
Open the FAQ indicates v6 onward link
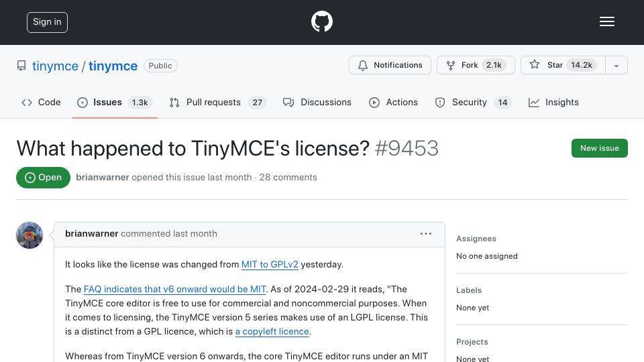174,289
